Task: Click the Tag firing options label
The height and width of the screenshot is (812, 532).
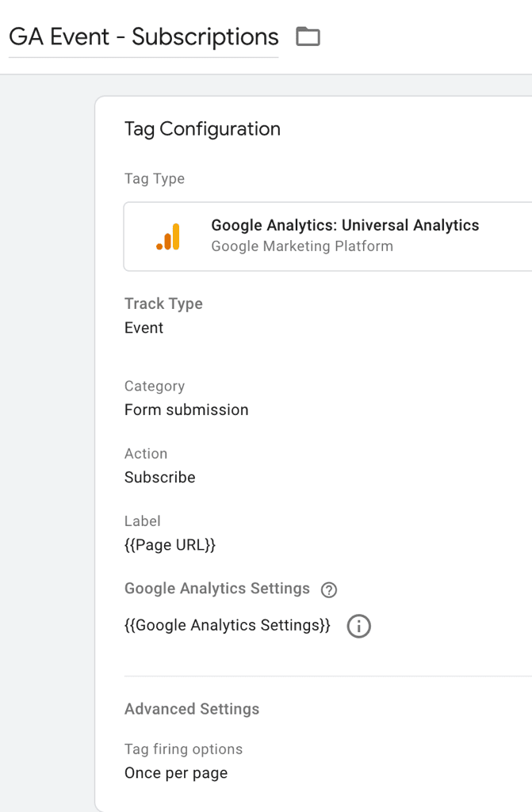Action: tap(183, 749)
